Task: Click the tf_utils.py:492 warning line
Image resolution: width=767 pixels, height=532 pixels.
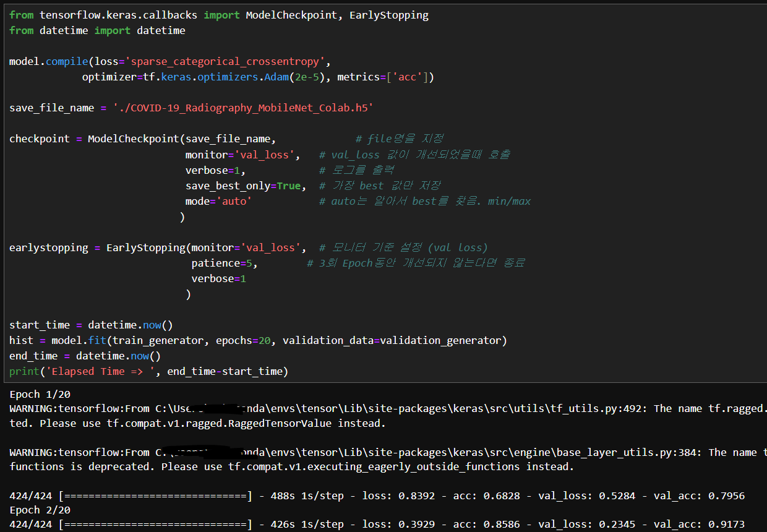Action: pos(388,408)
